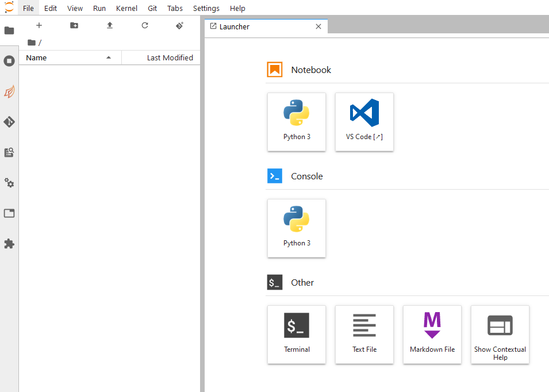Click the Other section heading
549x392 pixels.
click(302, 283)
